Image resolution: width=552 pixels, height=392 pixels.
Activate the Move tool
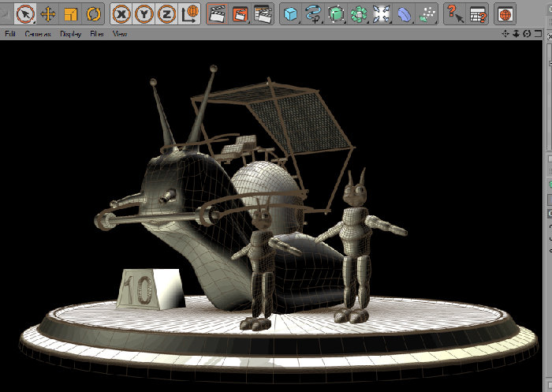point(48,14)
